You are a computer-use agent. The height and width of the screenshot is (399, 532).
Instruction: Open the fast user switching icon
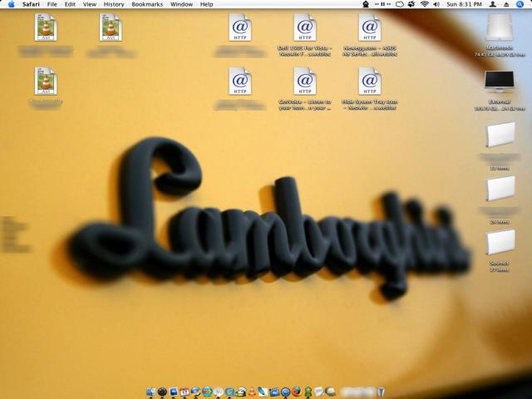point(493,4)
